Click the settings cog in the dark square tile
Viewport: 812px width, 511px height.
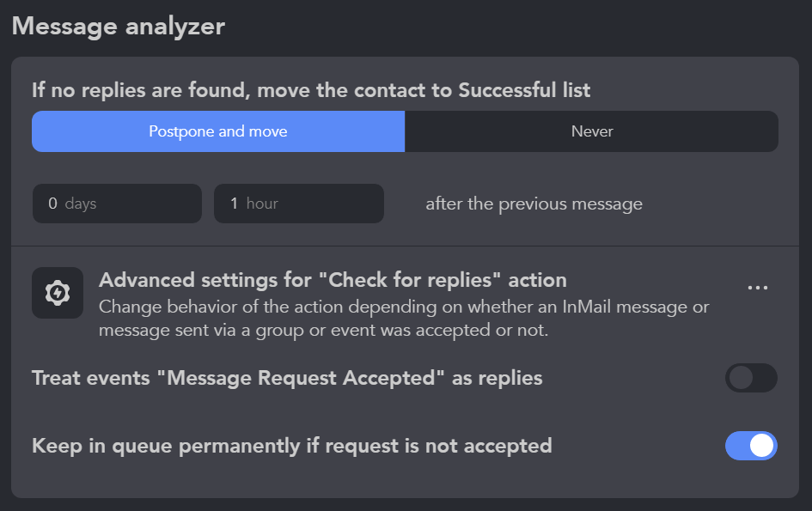pyautogui.click(x=57, y=293)
